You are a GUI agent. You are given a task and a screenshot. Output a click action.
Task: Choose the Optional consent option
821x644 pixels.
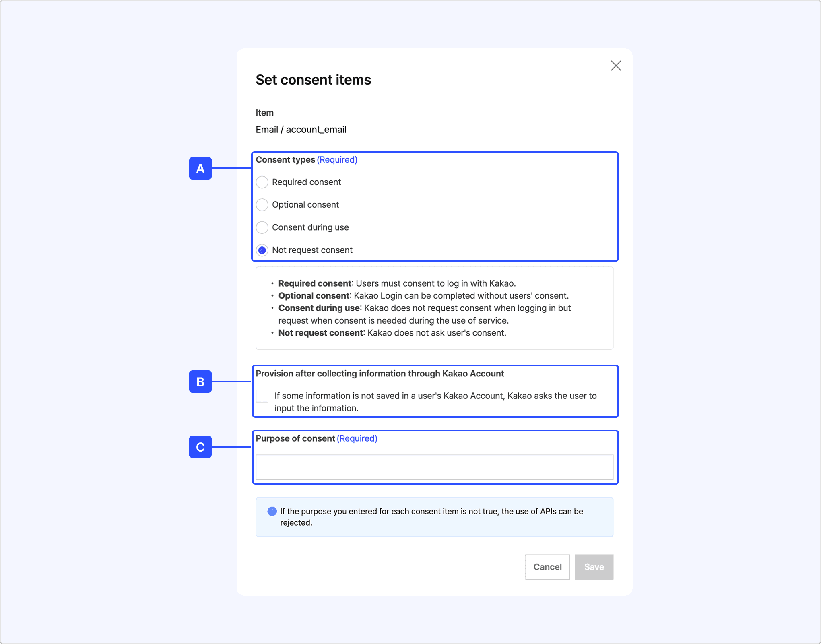coord(262,205)
